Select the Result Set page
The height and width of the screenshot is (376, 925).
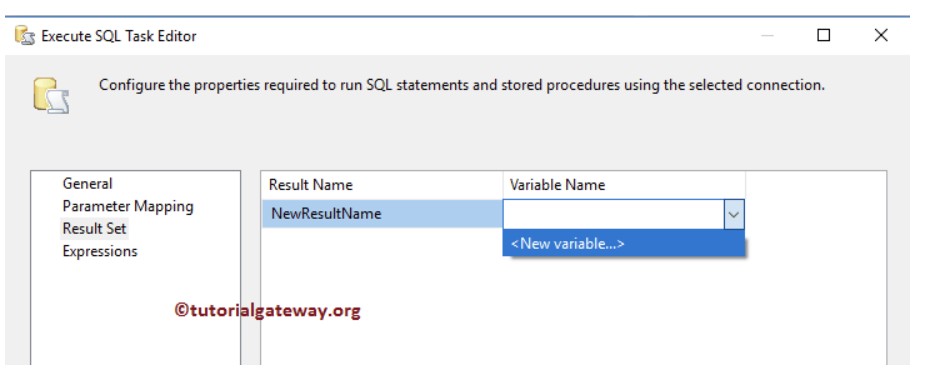click(x=94, y=228)
